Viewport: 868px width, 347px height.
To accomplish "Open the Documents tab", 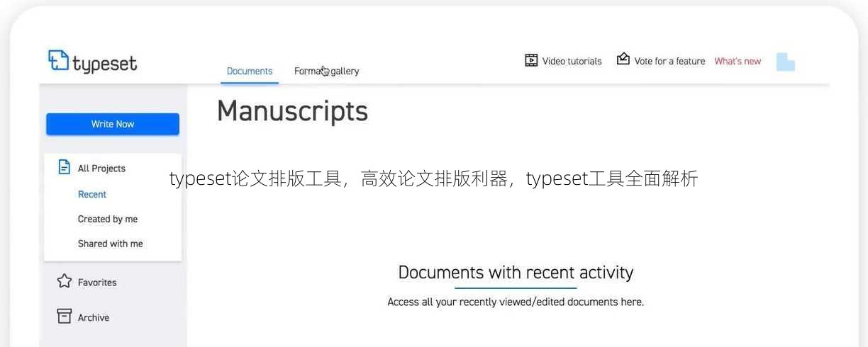I will coord(250,72).
